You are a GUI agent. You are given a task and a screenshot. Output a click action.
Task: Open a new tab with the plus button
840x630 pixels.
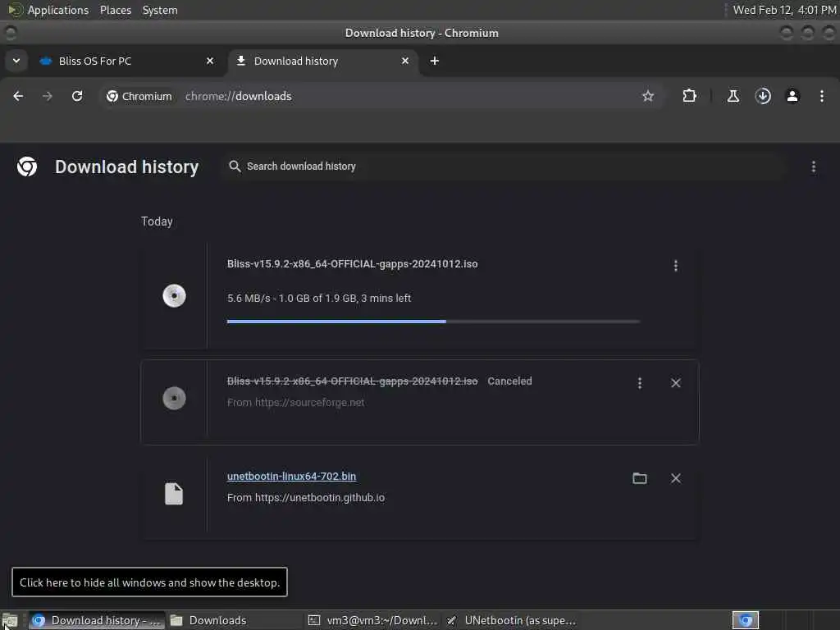click(x=435, y=61)
